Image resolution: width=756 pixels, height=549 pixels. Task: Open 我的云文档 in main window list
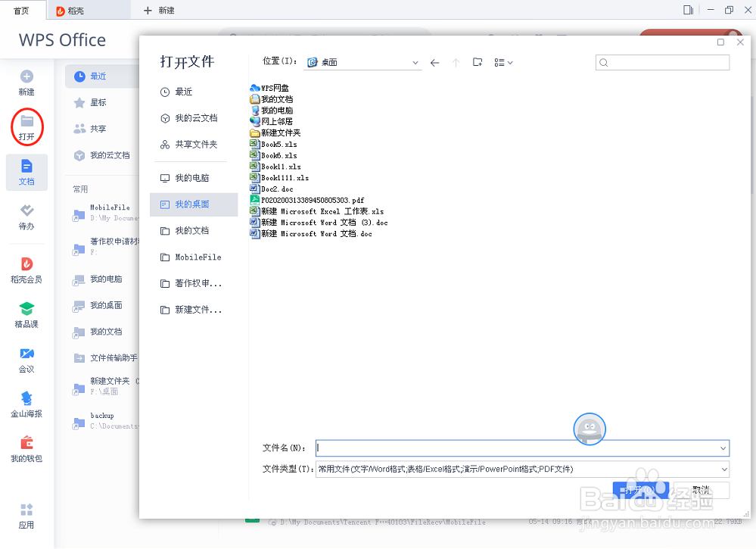point(101,155)
